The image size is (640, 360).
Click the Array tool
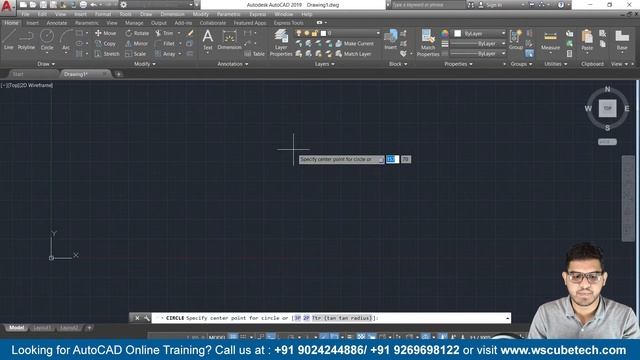pyautogui.click(x=165, y=54)
